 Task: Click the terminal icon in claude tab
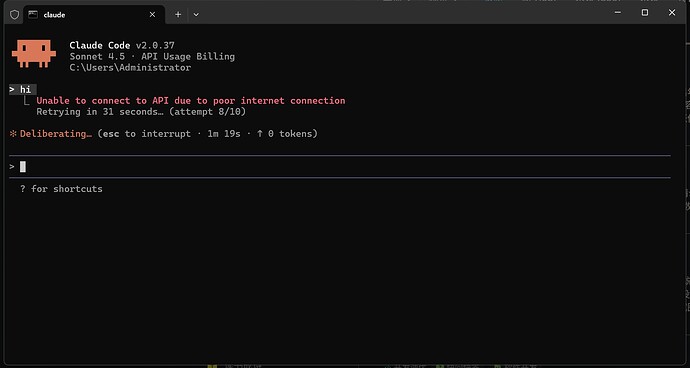(x=33, y=15)
